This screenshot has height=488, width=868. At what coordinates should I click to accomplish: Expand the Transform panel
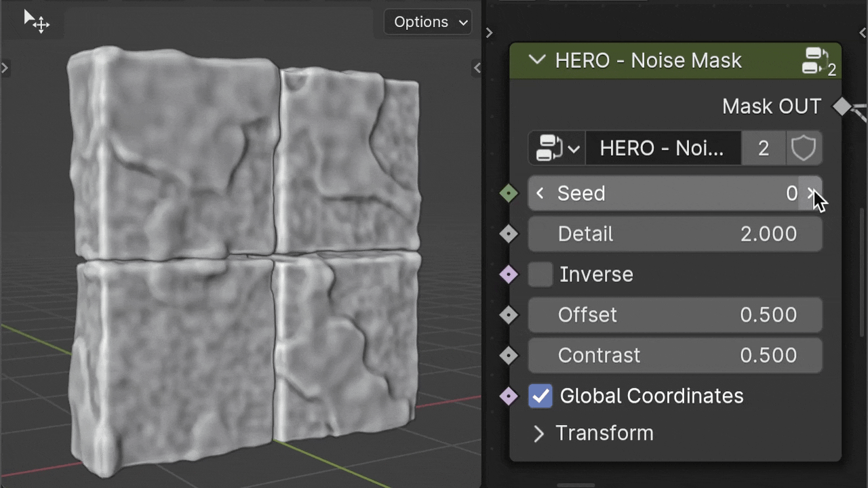tap(539, 433)
